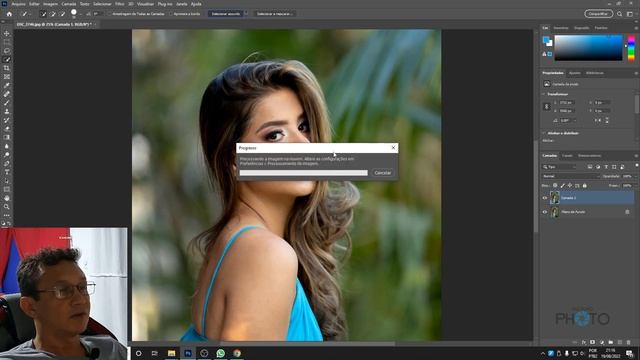
Task: Click the Selecionar assunto button
Action: [226, 14]
